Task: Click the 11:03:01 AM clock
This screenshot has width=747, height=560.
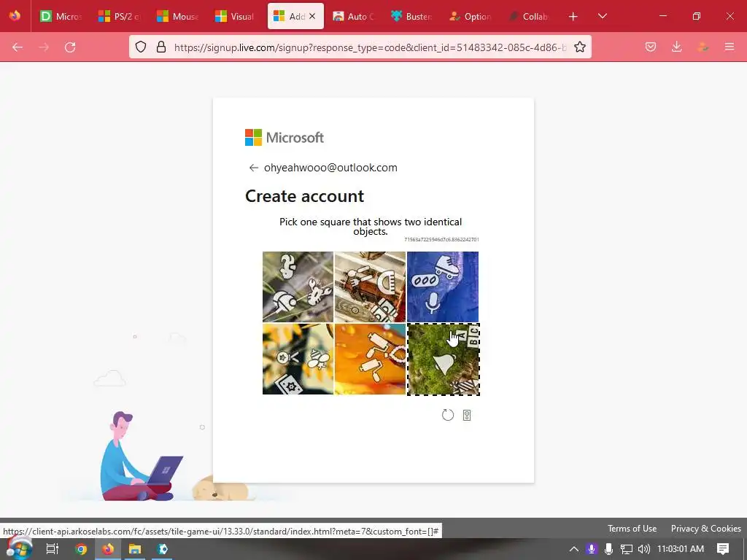Action: coord(681,549)
